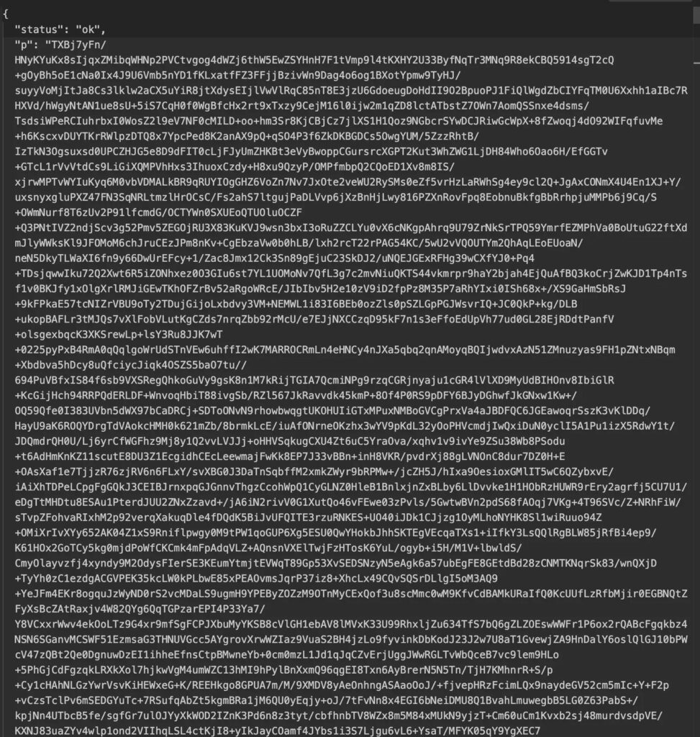The width and height of the screenshot is (700, 737).
Task: Click the line beginning +Xbdbva5hDcy8uQfciy
Action: [x=131, y=365]
